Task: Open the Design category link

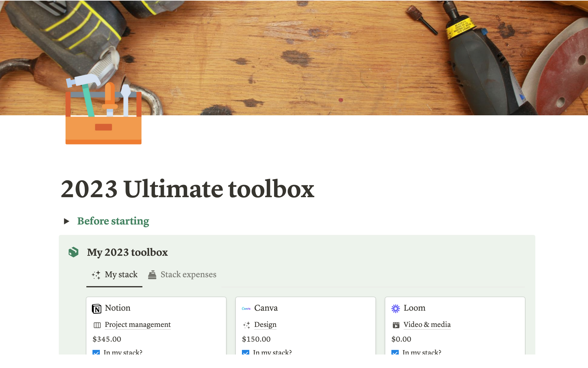Action: click(265, 324)
